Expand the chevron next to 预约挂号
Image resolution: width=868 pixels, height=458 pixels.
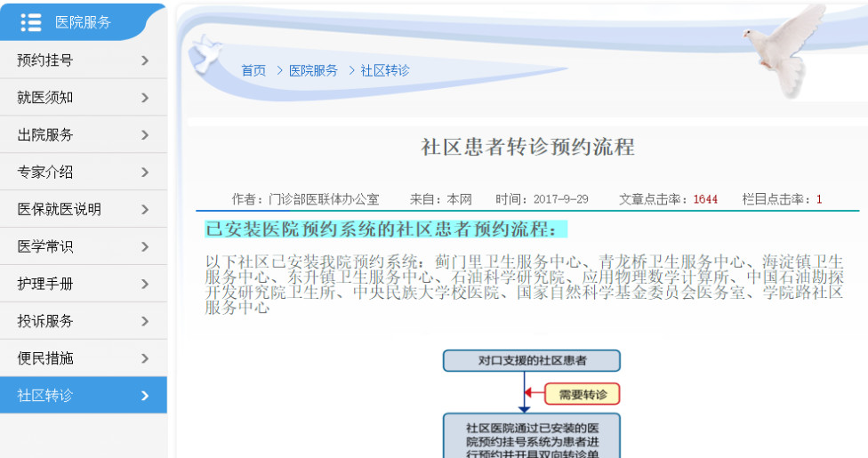(145, 60)
